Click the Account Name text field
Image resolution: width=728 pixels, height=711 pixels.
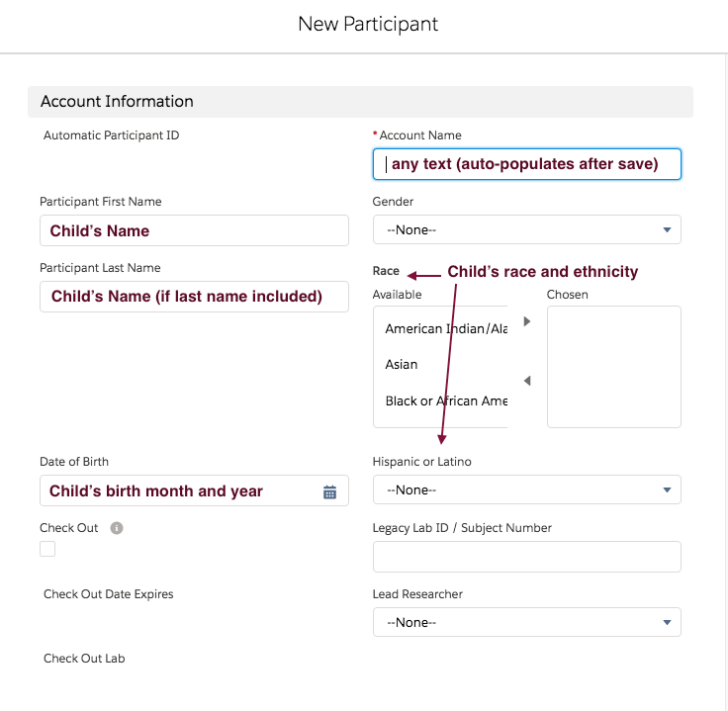click(x=526, y=164)
